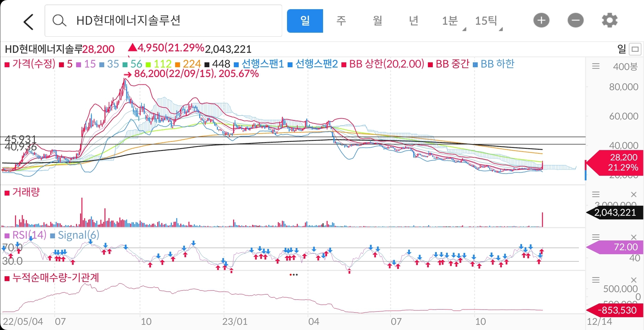Click the black 2,043,221 volume tag
This screenshot has width=644, height=330.
click(x=615, y=212)
